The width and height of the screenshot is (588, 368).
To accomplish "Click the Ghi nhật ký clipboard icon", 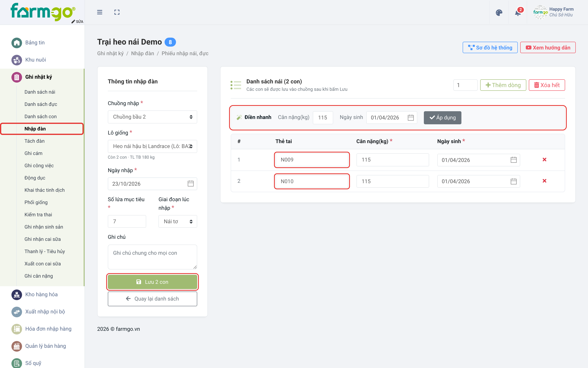I will click(17, 77).
